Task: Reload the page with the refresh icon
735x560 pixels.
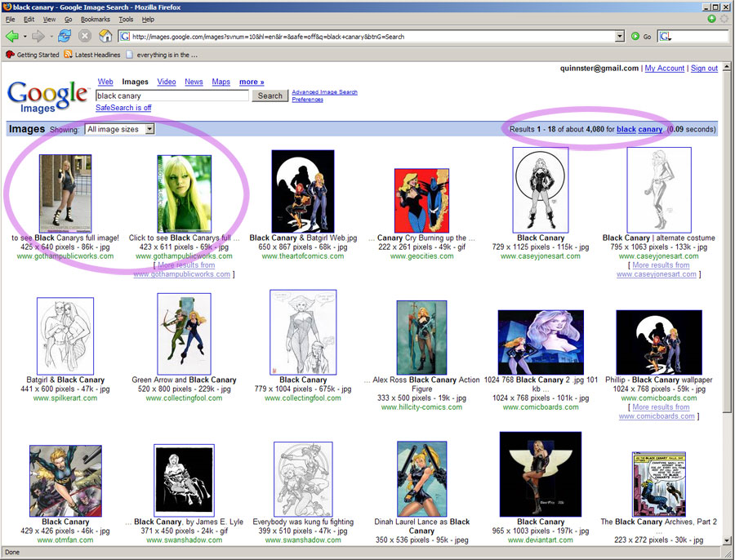Action: pyautogui.click(x=65, y=36)
